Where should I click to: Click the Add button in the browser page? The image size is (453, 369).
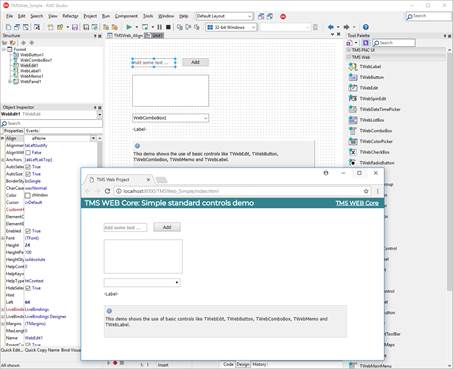tap(167, 227)
